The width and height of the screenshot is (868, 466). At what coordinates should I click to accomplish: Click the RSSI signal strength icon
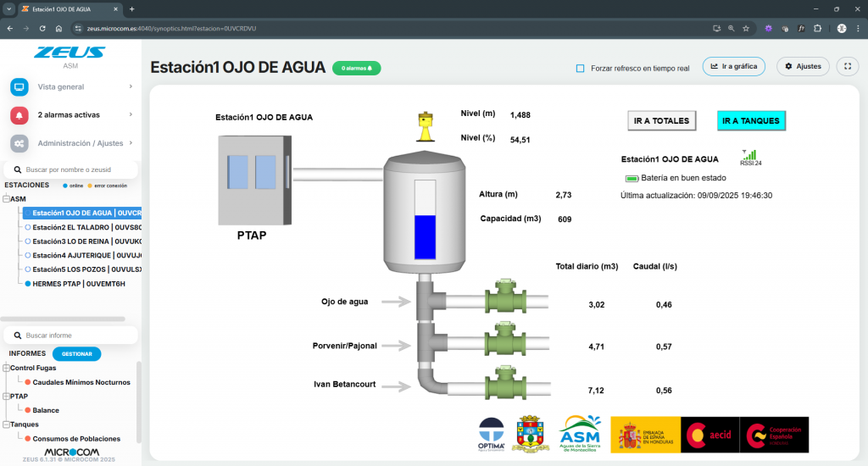tap(750, 158)
